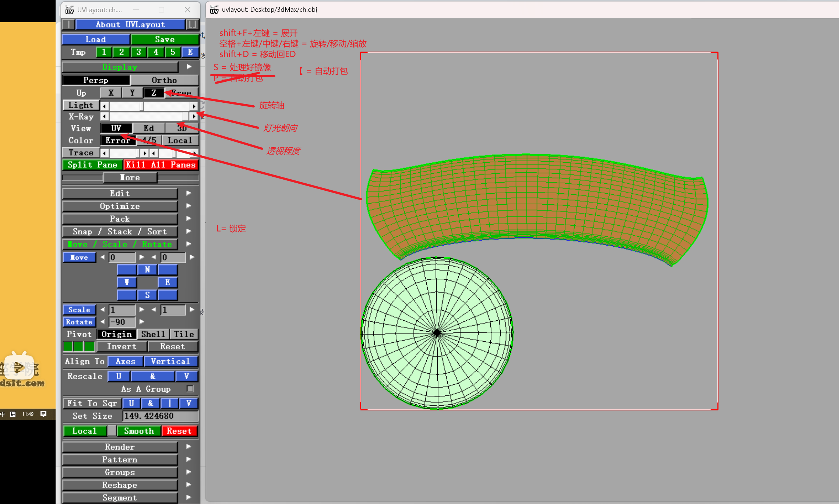The image size is (839, 504).
Task: Click the Tmp slot E button
Action: [190, 52]
